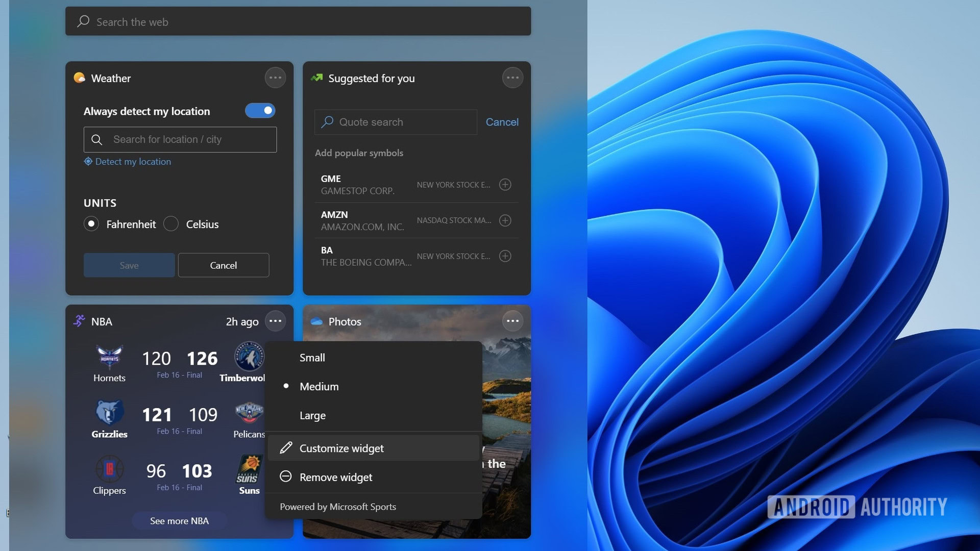This screenshot has width=980, height=551.
Task: Click the Detect my location target icon
Action: tap(88, 161)
